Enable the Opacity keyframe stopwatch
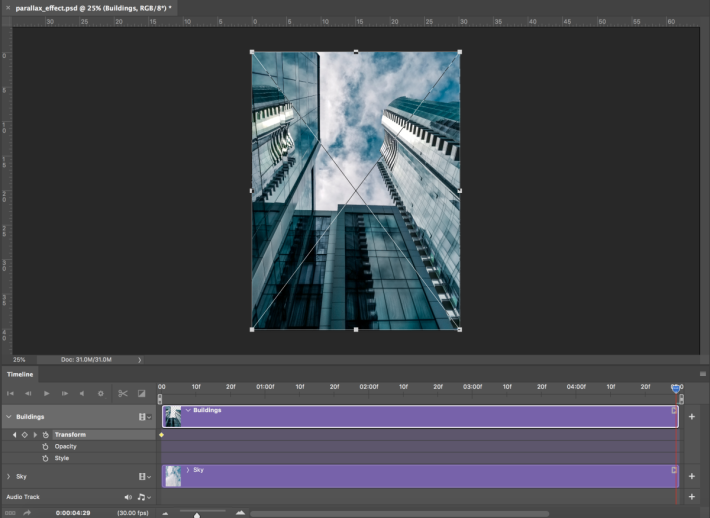Viewport: 710px width, 518px height. point(45,446)
